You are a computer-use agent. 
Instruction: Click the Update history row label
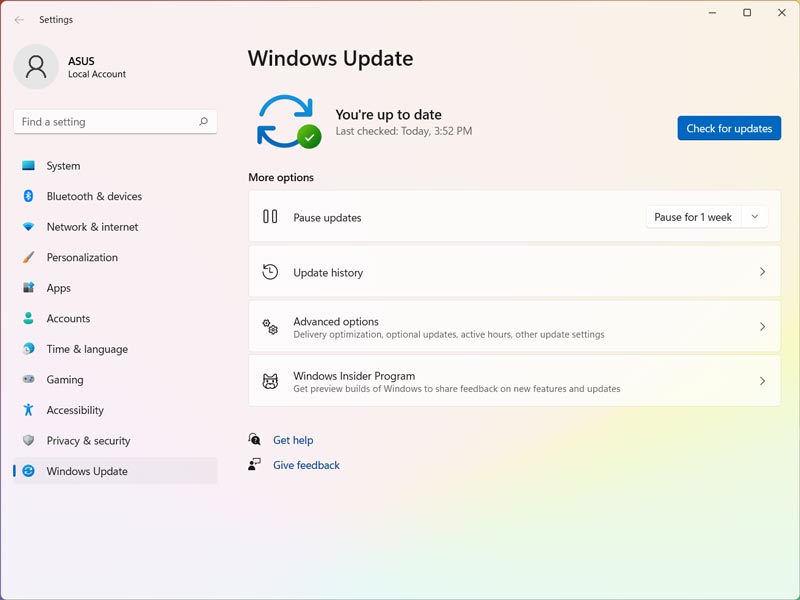tap(328, 272)
